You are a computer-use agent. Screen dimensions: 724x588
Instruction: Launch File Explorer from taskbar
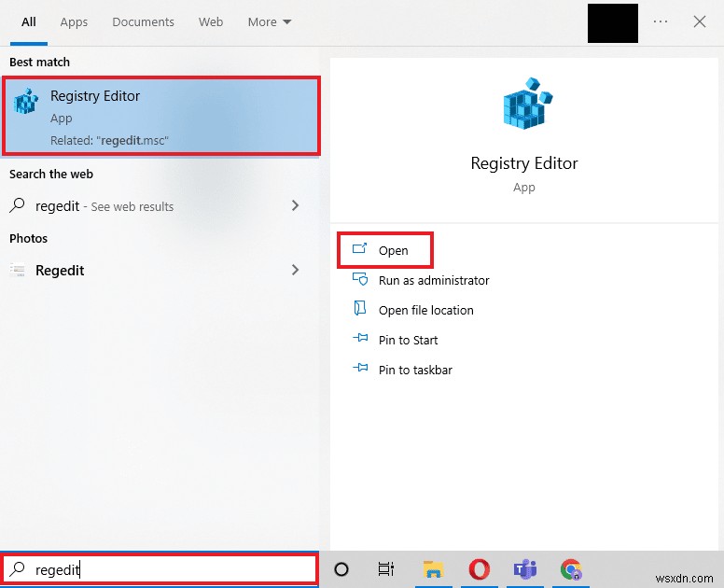click(x=433, y=569)
